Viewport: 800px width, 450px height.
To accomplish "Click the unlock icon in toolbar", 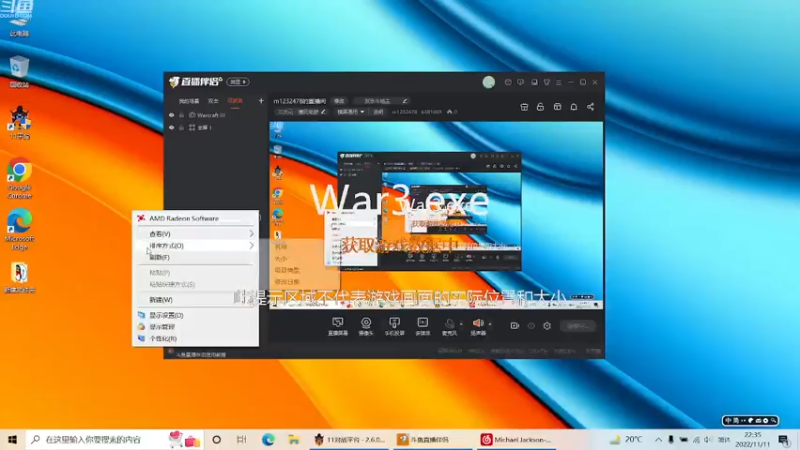I will tap(540, 107).
